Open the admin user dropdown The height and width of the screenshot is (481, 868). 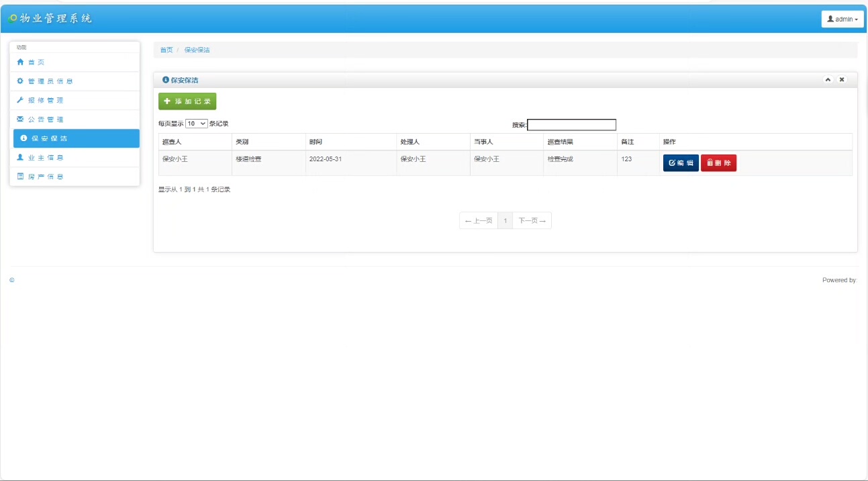842,19
